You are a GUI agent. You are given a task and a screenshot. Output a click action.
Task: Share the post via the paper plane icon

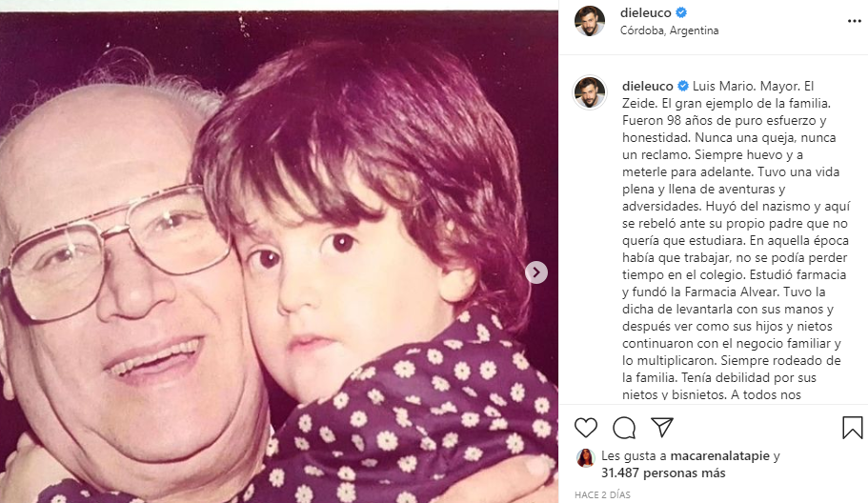pyautogui.click(x=662, y=427)
